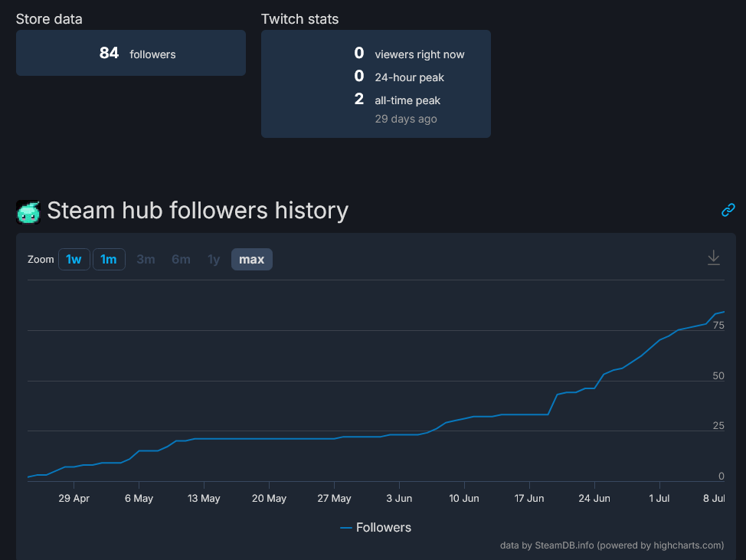Click the 20 May axis label

tap(269, 498)
